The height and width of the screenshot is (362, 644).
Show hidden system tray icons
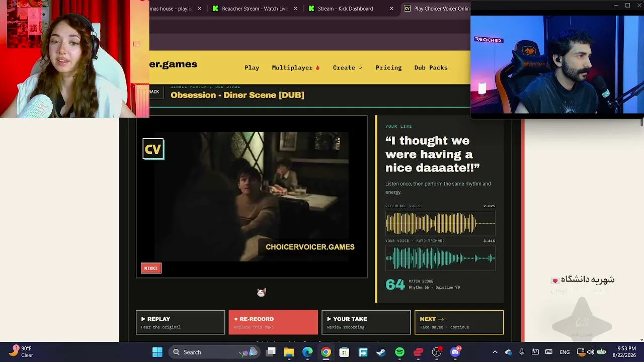point(495,352)
